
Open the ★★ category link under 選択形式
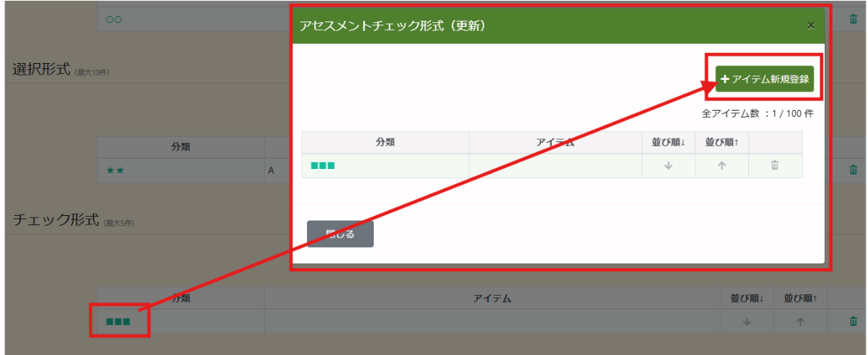(115, 171)
